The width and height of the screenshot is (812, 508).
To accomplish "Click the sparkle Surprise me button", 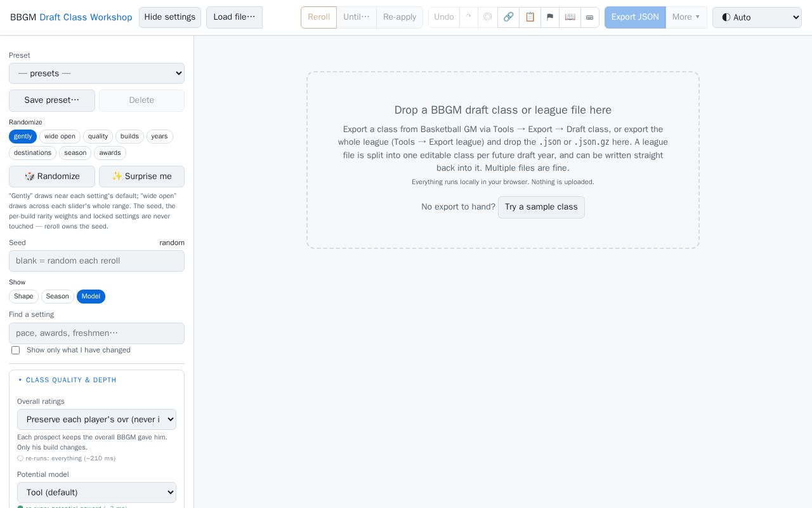I will click(141, 177).
